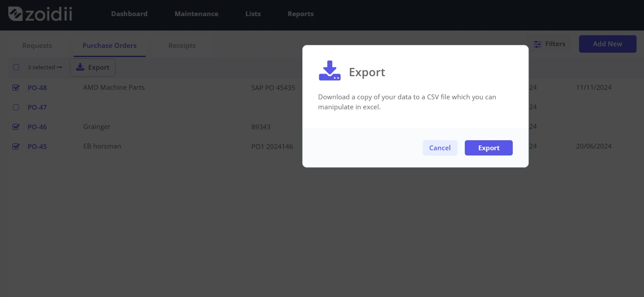Open purchase order PO-45 link
Screen dimensions: 644x297
click(37, 146)
